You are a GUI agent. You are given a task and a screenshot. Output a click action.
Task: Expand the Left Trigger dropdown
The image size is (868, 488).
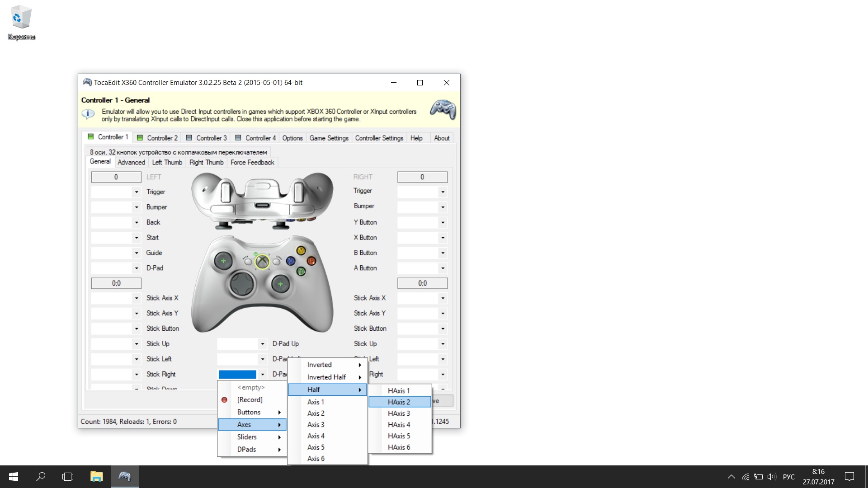(136, 192)
